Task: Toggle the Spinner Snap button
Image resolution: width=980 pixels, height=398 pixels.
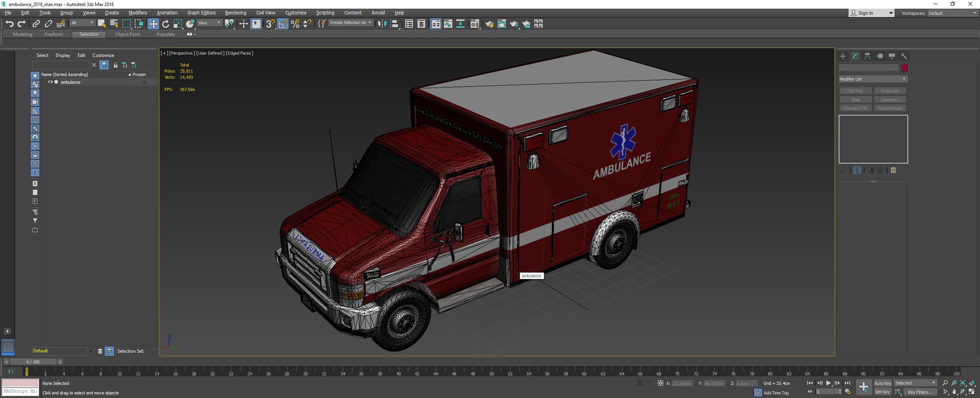Action: 307,23
